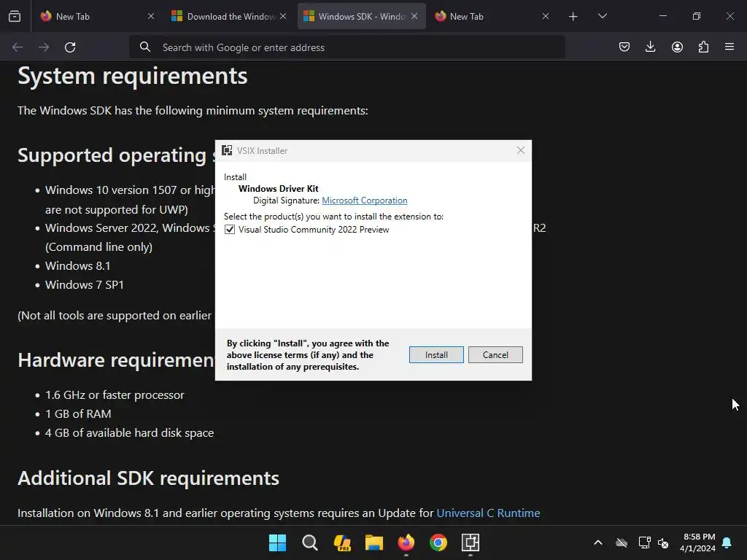
Task: Open the PRE app on taskbar
Action: [342, 542]
